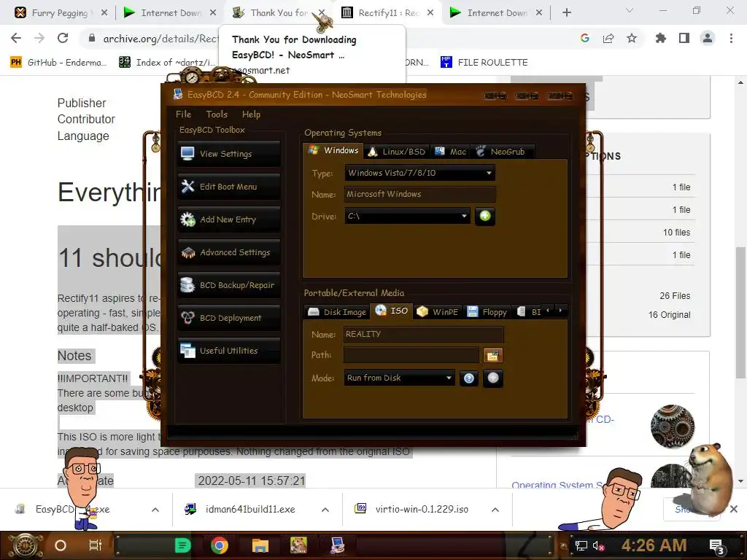Image resolution: width=747 pixels, height=560 pixels.
Task: Switch to the Linux/BSD tab
Action: [396, 152]
